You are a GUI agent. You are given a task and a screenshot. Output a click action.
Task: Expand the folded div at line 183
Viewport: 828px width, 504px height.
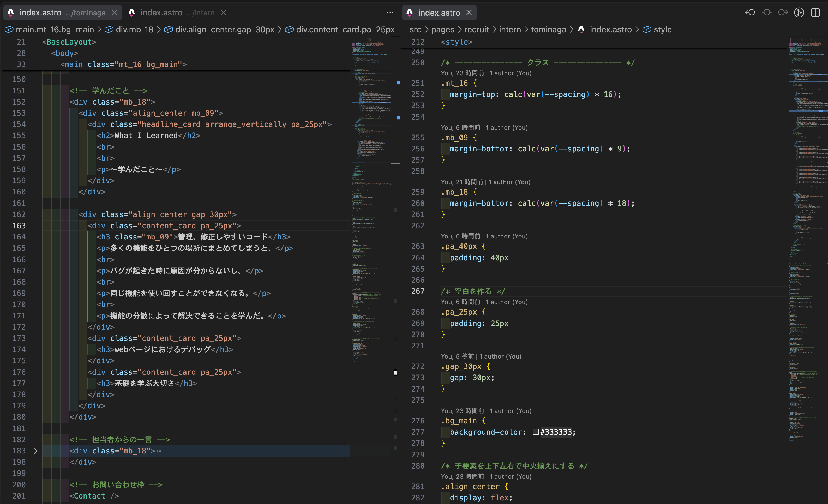click(36, 451)
